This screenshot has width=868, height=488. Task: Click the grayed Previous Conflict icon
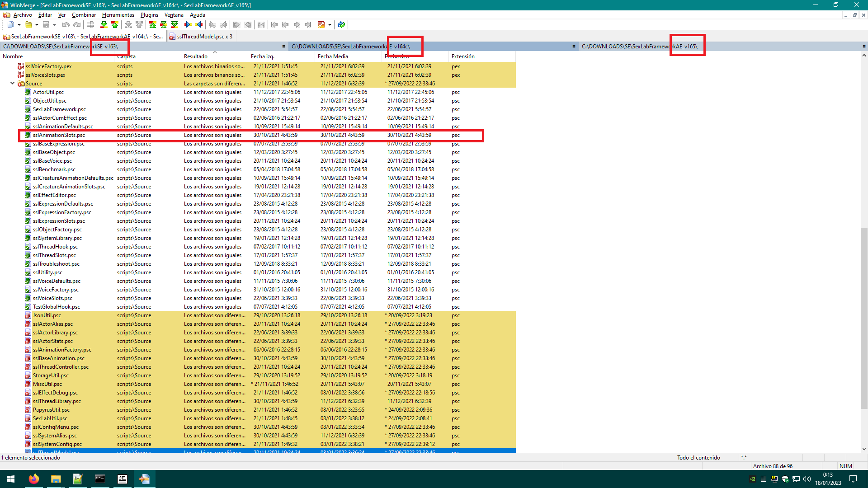tap(139, 25)
